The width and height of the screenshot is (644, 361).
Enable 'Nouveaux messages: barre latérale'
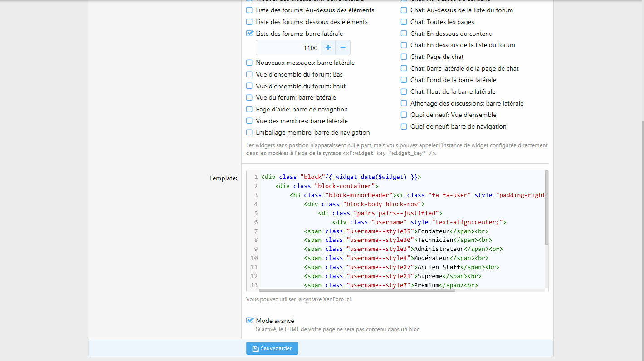pos(249,63)
